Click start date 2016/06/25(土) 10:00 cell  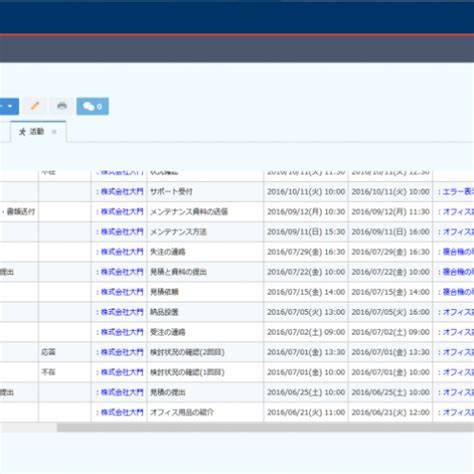[x=306, y=392]
